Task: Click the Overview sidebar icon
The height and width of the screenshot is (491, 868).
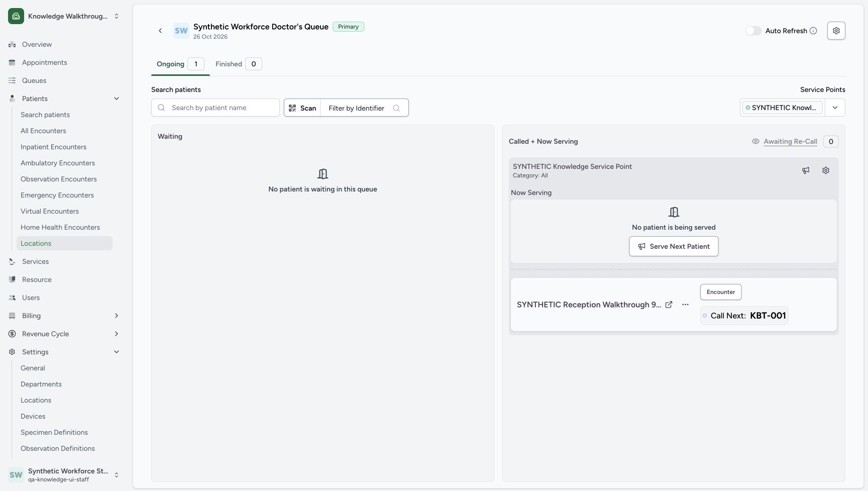Action: coord(12,44)
